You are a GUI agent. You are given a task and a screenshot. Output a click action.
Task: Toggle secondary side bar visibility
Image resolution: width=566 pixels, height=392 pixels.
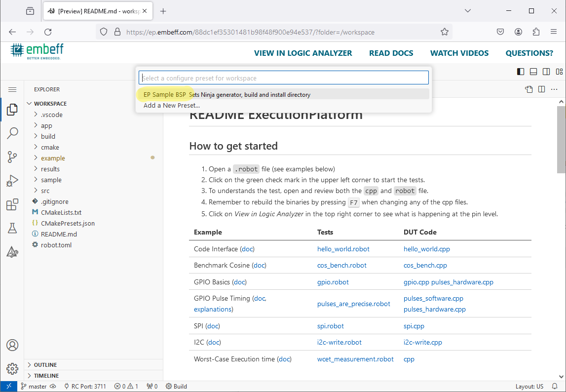point(546,72)
